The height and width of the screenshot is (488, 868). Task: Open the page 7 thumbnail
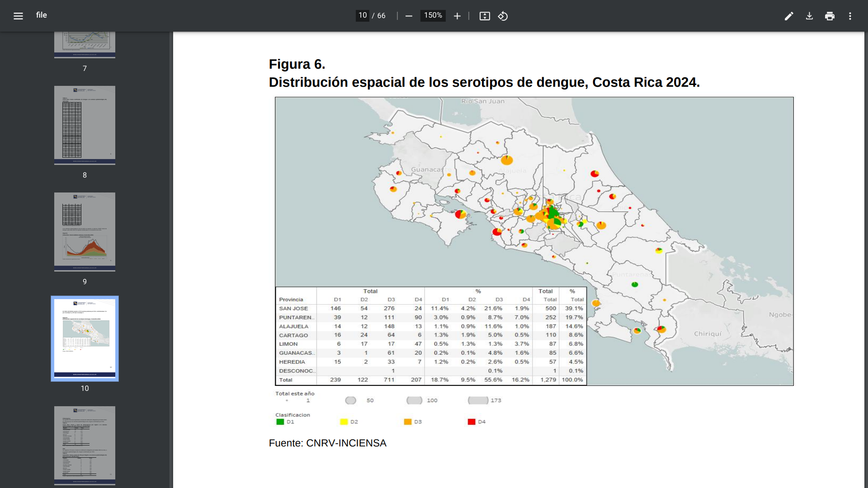85,44
